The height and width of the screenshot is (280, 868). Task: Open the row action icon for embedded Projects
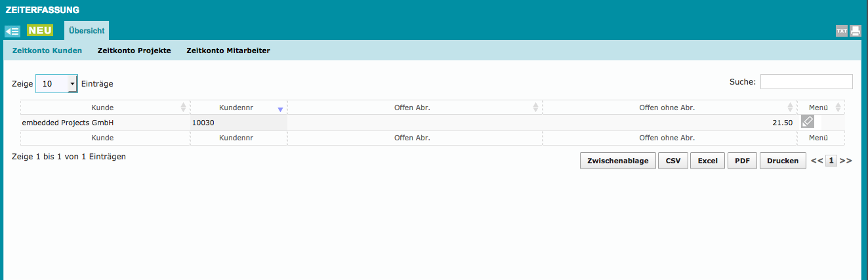[808, 121]
